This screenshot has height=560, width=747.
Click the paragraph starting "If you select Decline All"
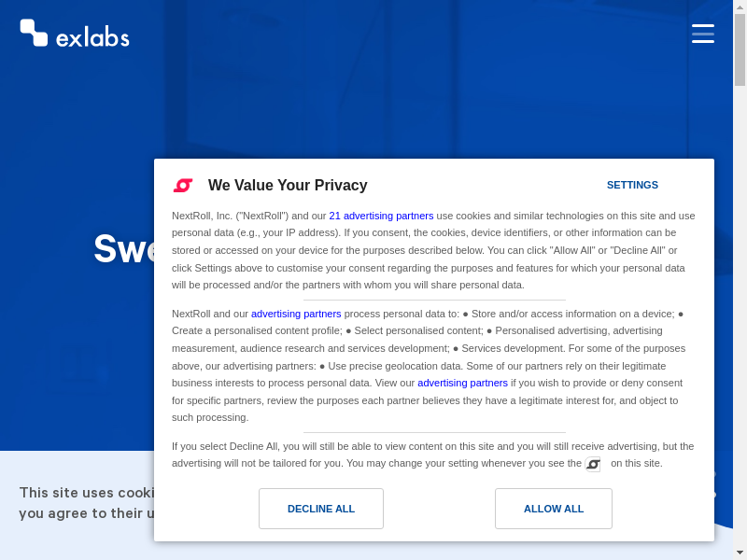click(433, 454)
